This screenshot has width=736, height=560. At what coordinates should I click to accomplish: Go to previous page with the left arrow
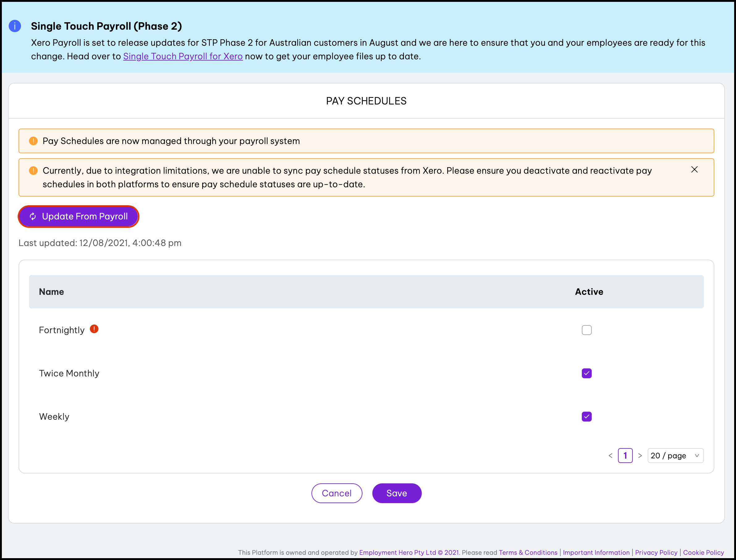click(x=610, y=456)
